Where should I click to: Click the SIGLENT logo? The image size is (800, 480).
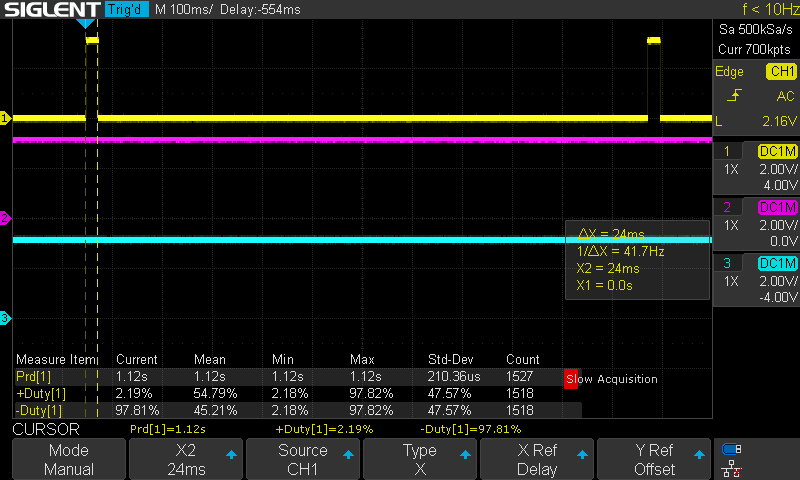coord(52,9)
